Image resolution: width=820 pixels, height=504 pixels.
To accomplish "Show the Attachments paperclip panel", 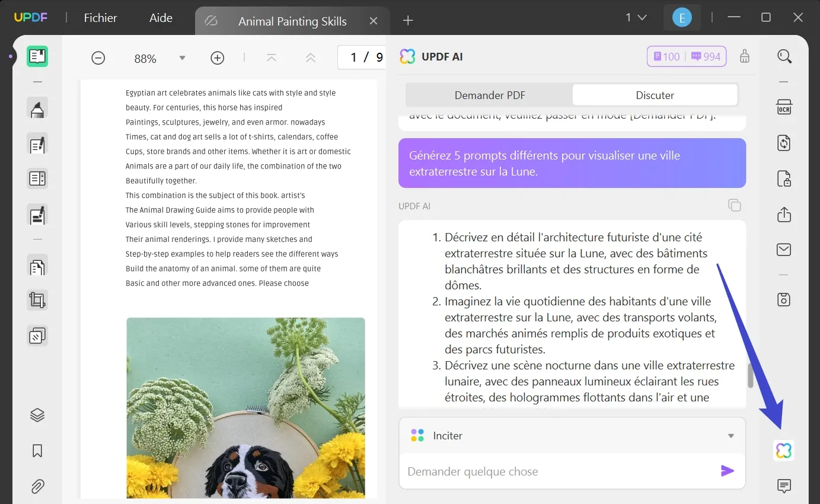I will coord(37,487).
